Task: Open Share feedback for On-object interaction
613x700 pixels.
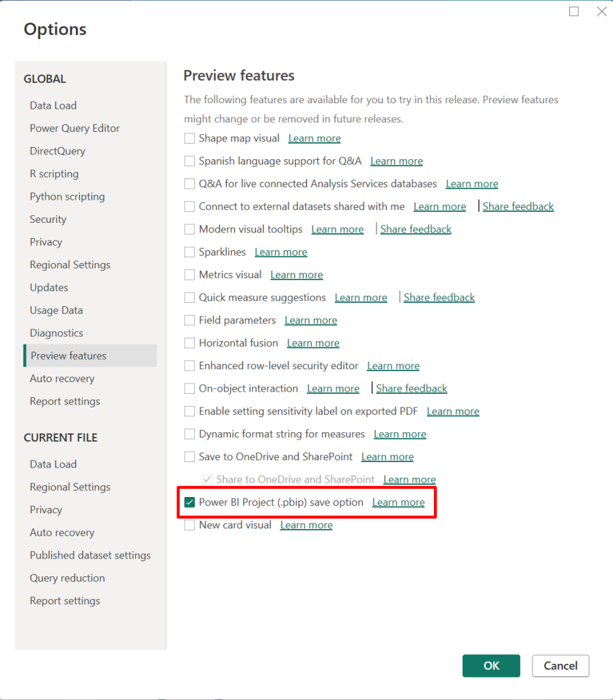Action: pyautogui.click(x=411, y=388)
